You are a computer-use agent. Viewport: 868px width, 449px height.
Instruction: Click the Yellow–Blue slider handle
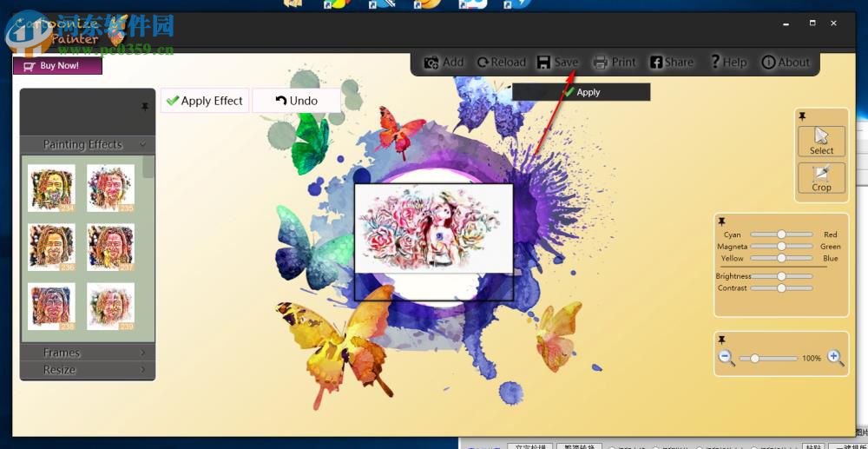coord(781,258)
